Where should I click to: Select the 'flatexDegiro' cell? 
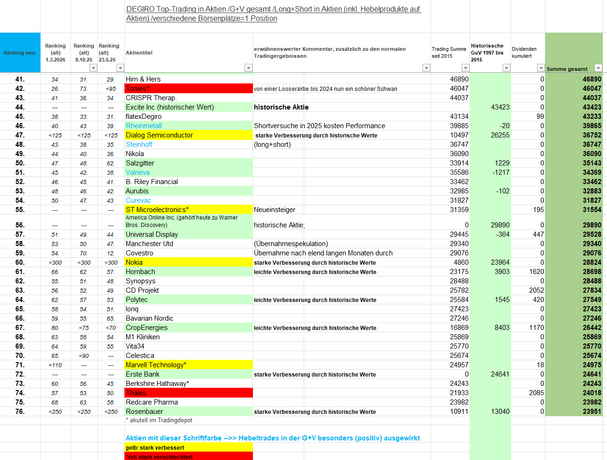[x=189, y=116]
